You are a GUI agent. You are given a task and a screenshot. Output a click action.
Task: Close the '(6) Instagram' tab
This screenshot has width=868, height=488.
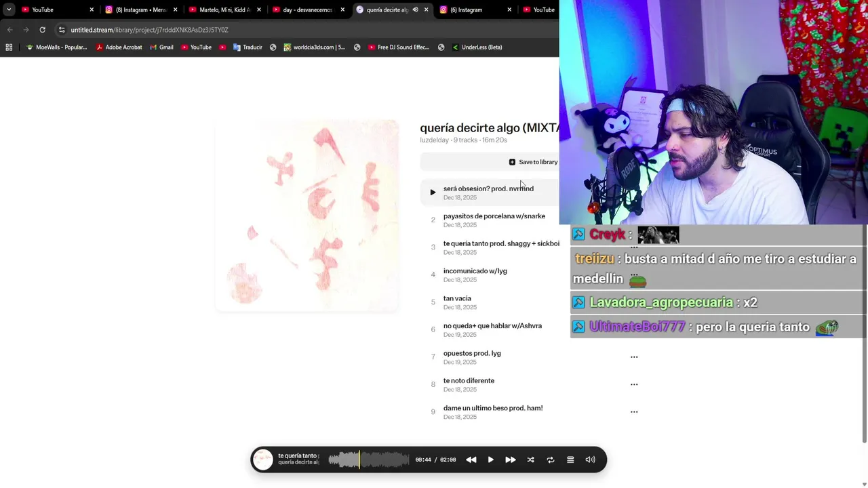[510, 9]
